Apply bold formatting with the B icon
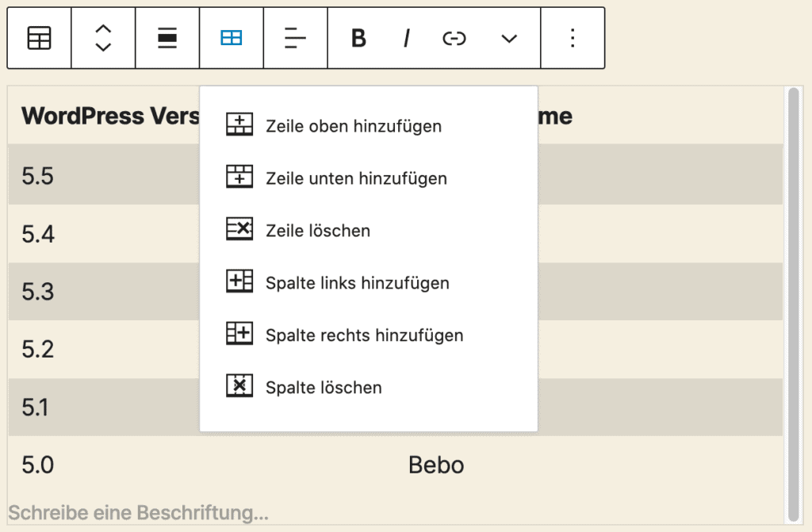Image resolution: width=812 pixels, height=532 pixels. coord(358,37)
